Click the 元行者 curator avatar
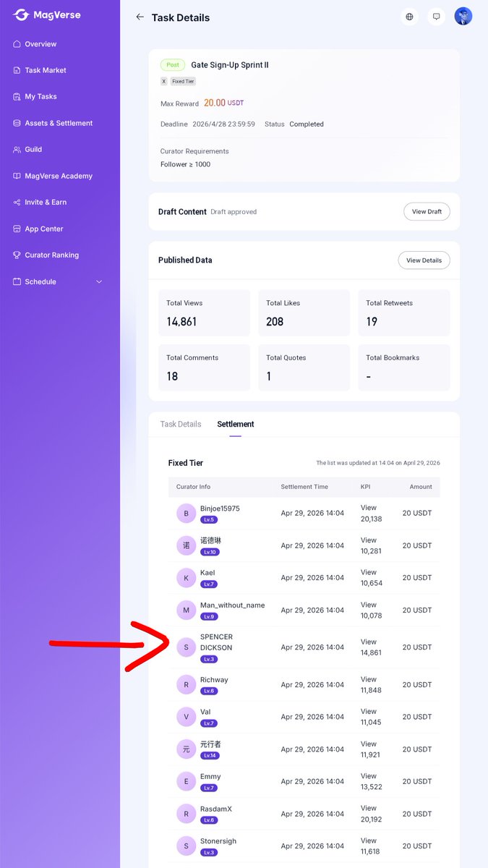This screenshot has height=868, width=488. (187, 749)
